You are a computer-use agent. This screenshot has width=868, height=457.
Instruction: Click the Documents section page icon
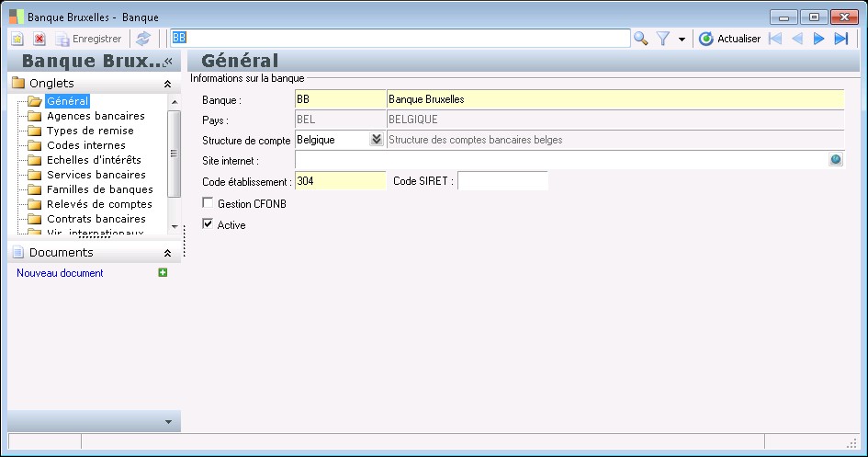(x=18, y=253)
